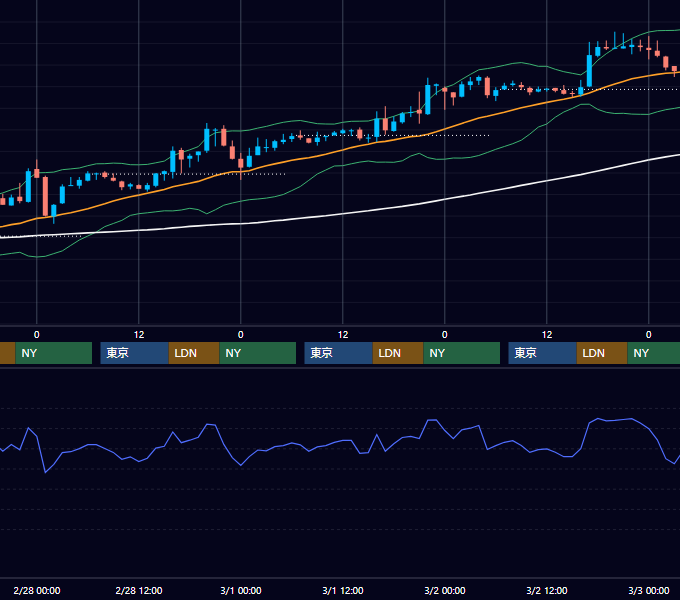Select the NY session block covering 3/1 00:00
This screenshot has height=600, width=680.
click(258, 353)
